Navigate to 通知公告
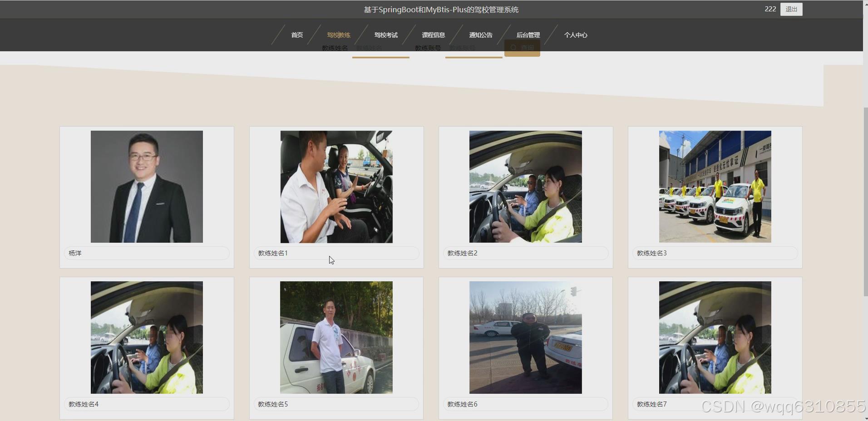The width and height of the screenshot is (868, 421). pos(481,35)
